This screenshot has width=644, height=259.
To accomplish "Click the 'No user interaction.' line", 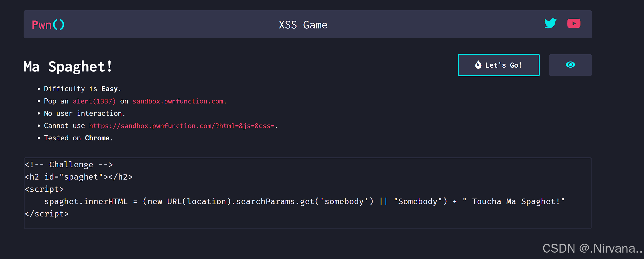I will 85,113.
